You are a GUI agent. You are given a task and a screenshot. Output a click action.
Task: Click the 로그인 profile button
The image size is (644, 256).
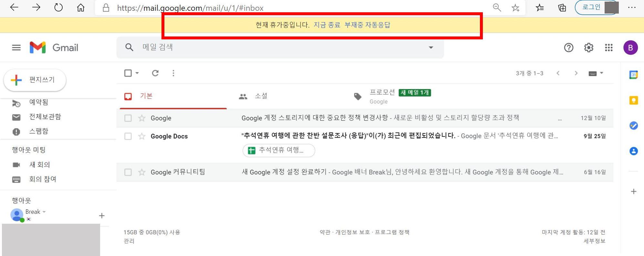(597, 7)
